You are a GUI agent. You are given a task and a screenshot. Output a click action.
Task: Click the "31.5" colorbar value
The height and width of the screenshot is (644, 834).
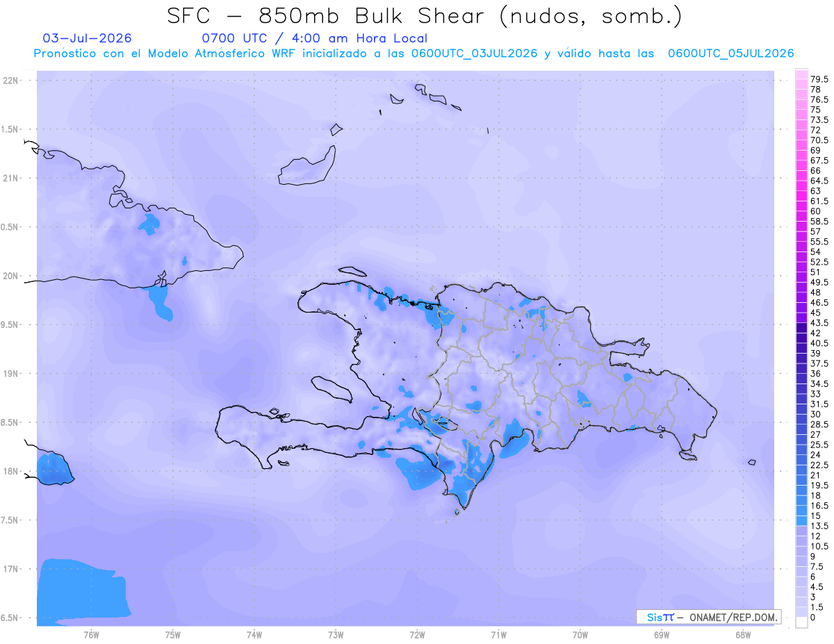tap(819, 404)
